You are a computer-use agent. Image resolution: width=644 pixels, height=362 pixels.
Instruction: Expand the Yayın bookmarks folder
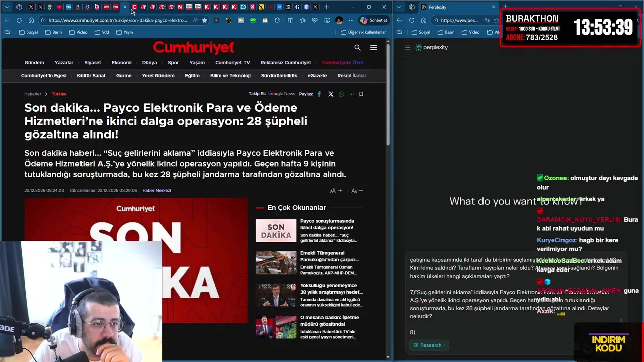point(124,32)
